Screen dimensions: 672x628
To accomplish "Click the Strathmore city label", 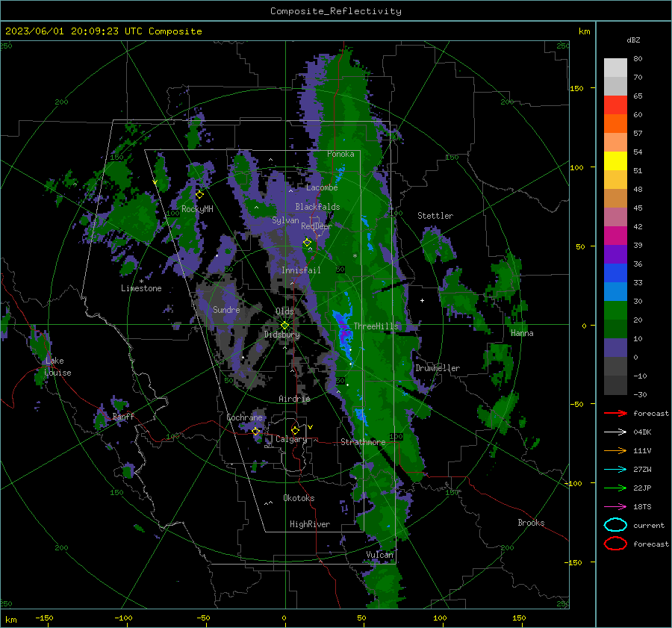I will (363, 442).
